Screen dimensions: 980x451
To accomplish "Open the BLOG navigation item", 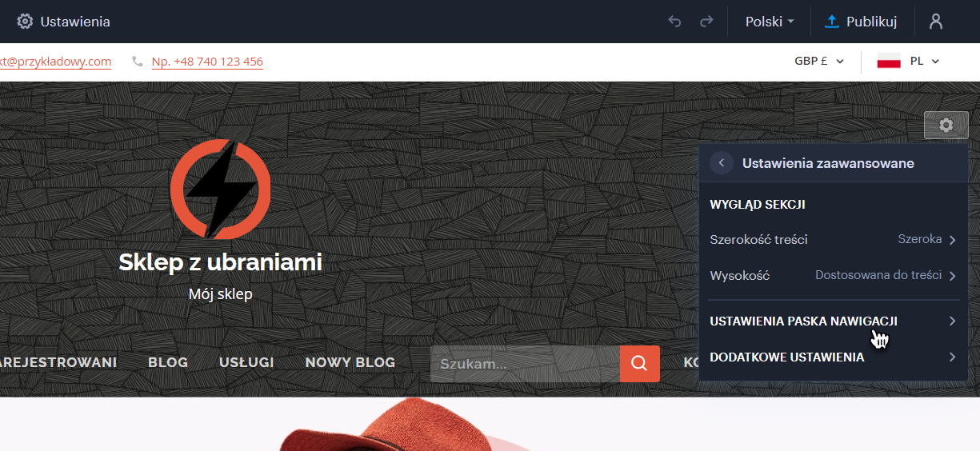I will coord(168,362).
